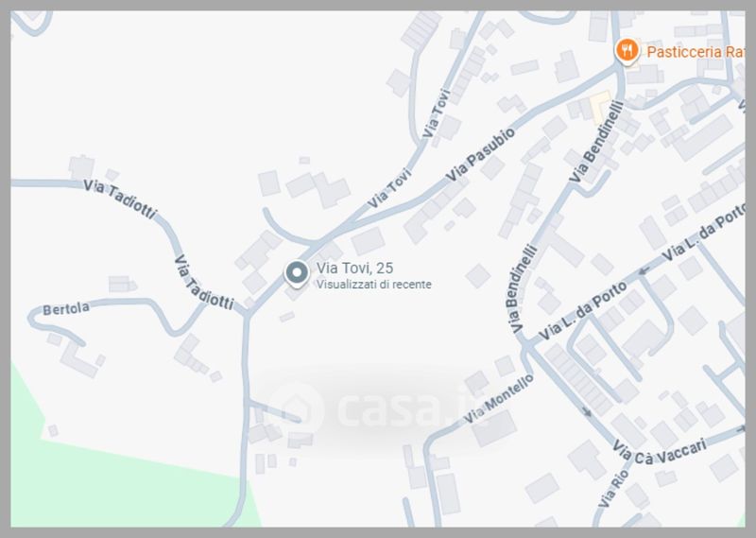The height and width of the screenshot is (538, 756).
Task: Click the Via Rio street label
Action: tap(613, 488)
